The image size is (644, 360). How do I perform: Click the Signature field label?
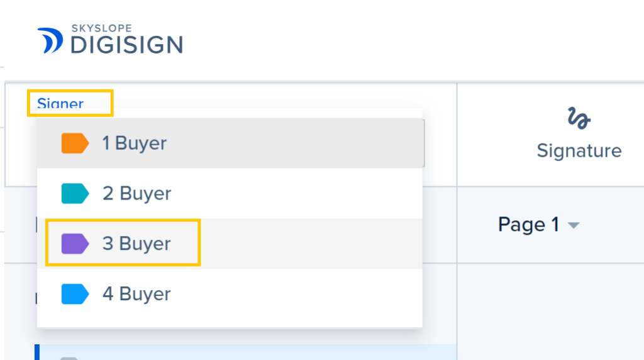click(x=579, y=151)
